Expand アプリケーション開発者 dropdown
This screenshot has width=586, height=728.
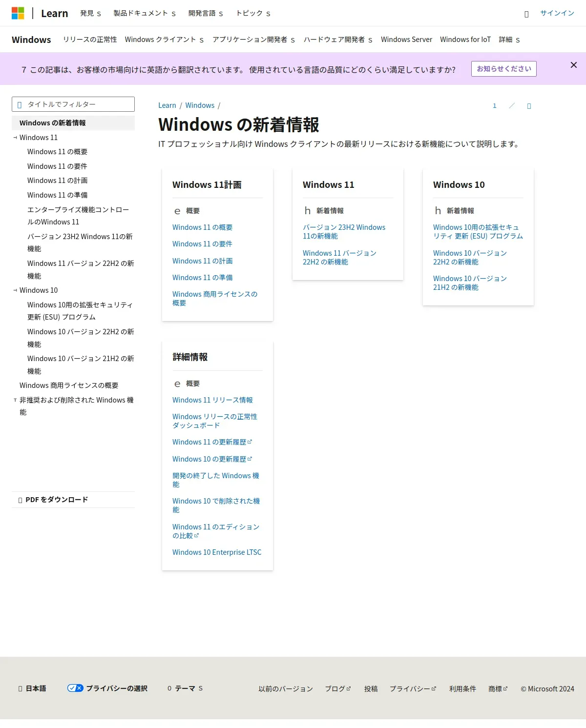[x=253, y=40]
